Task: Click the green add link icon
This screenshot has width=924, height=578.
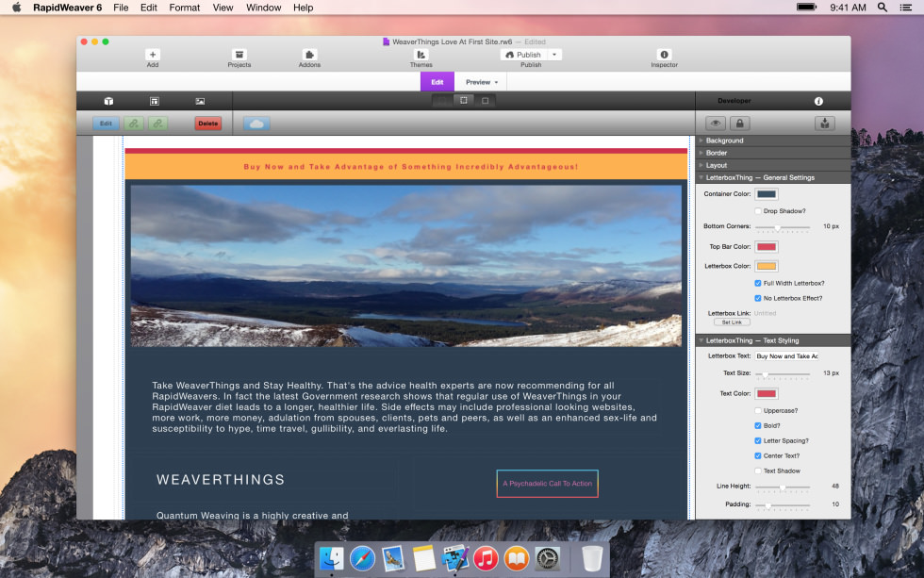Action: (x=134, y=124)
